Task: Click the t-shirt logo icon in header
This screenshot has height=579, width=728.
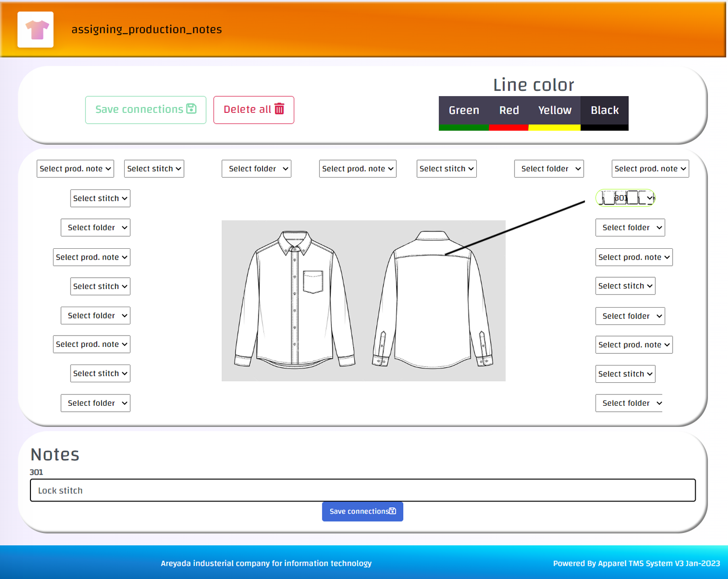Action: (36, 30)
